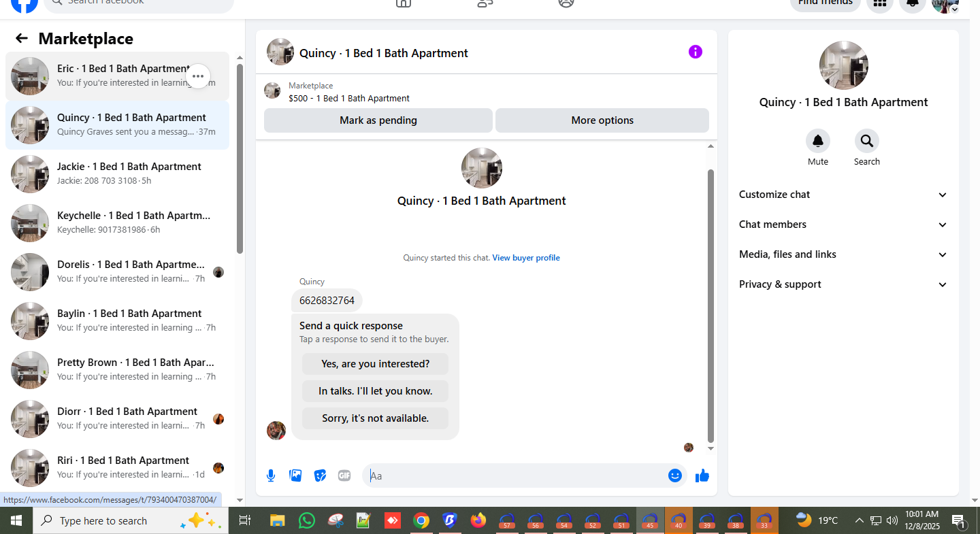The image size is (980, 534).
Task: Expand the Privacy & support section
Action: tap(843, 284)
